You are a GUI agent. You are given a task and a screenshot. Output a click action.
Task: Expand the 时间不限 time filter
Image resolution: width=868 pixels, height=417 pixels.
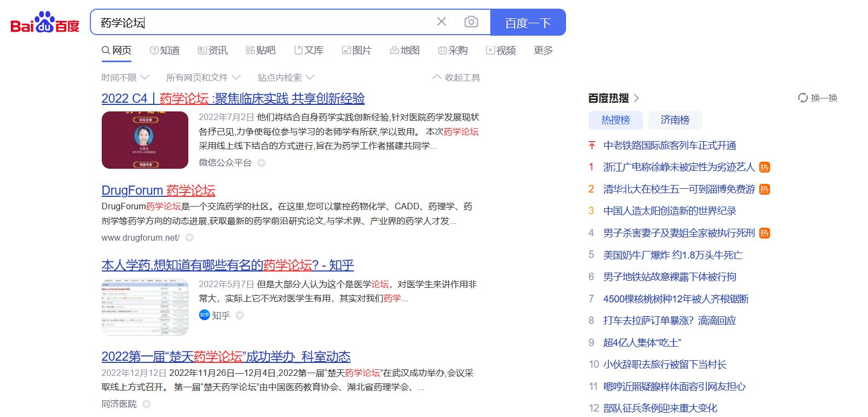click(125, 77)
